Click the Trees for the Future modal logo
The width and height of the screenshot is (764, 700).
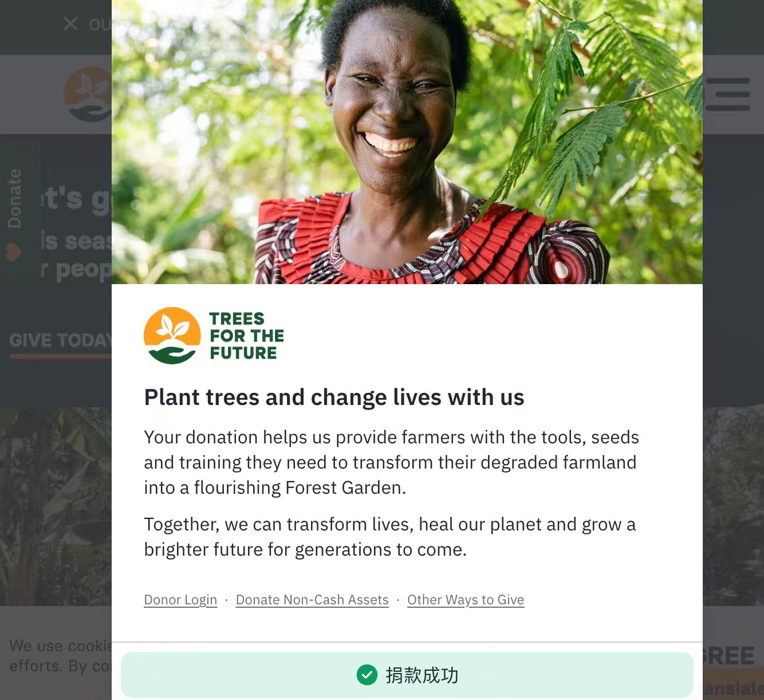point(214,336)
